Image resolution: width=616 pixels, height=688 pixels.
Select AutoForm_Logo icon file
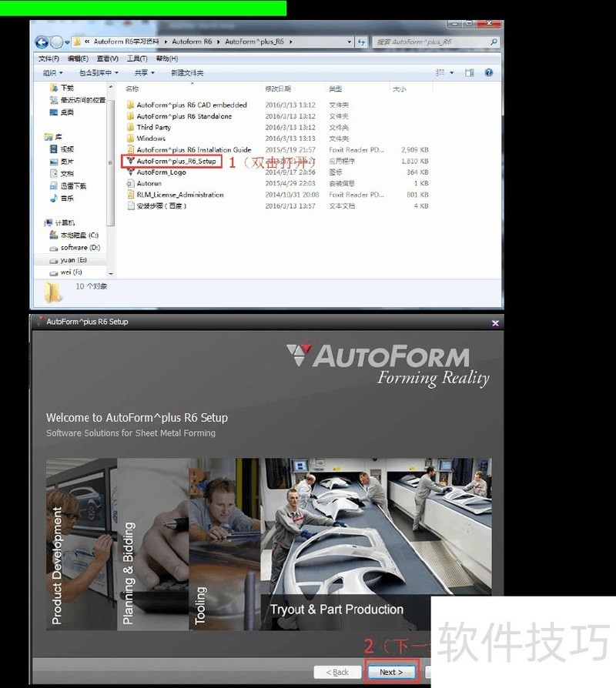point(130,172)
